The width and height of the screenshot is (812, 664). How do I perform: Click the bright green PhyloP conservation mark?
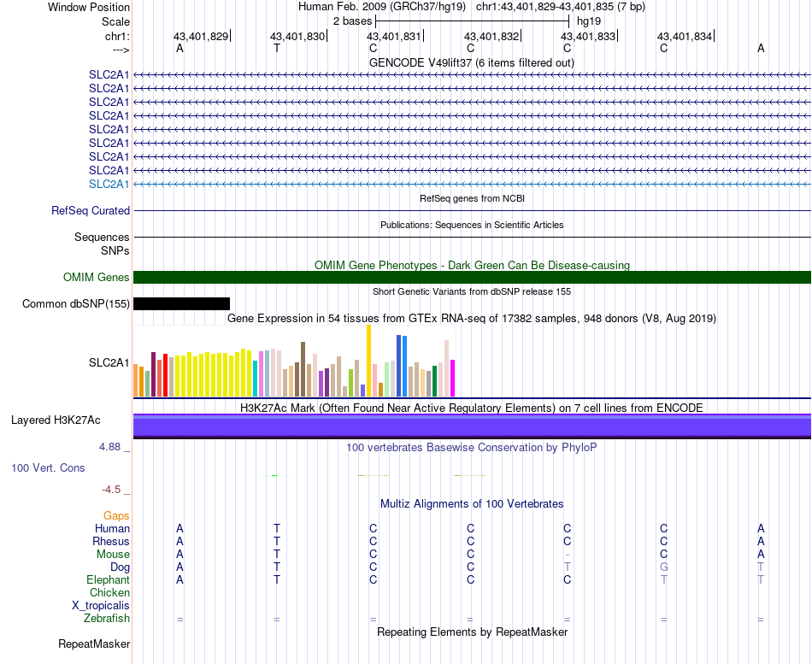click(274, 475)
